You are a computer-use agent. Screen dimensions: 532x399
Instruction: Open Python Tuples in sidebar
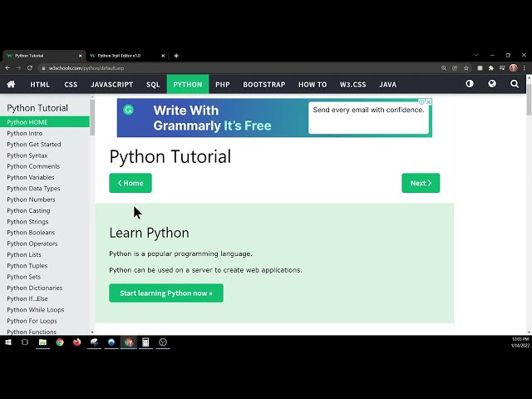(x=27, y=266)
